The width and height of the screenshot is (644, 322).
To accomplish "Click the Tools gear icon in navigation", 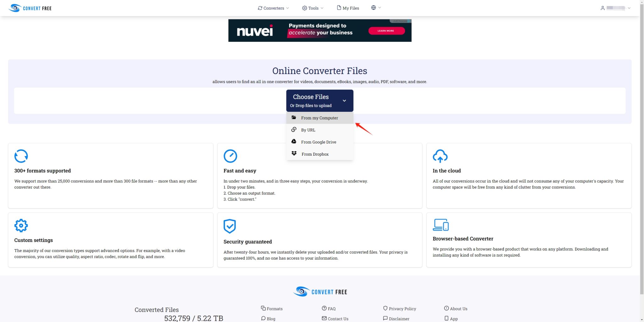I will [304, 8].
